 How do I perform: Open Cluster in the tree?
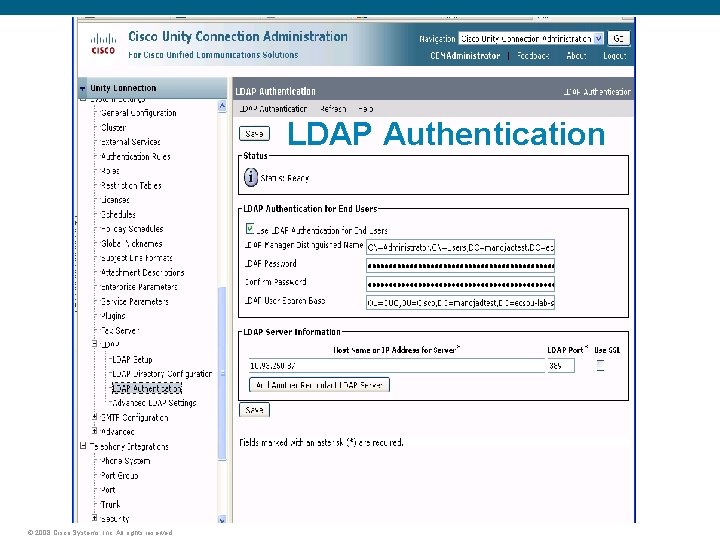(113, 128)
